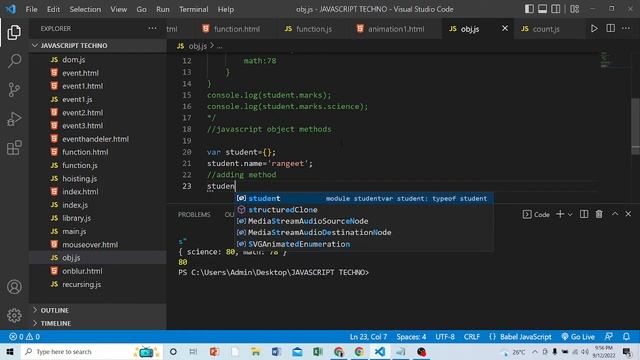Screen dimensions: 640x360
Task: Open eventhandeler.html in the explorer
Action: [x=98, y=139]
